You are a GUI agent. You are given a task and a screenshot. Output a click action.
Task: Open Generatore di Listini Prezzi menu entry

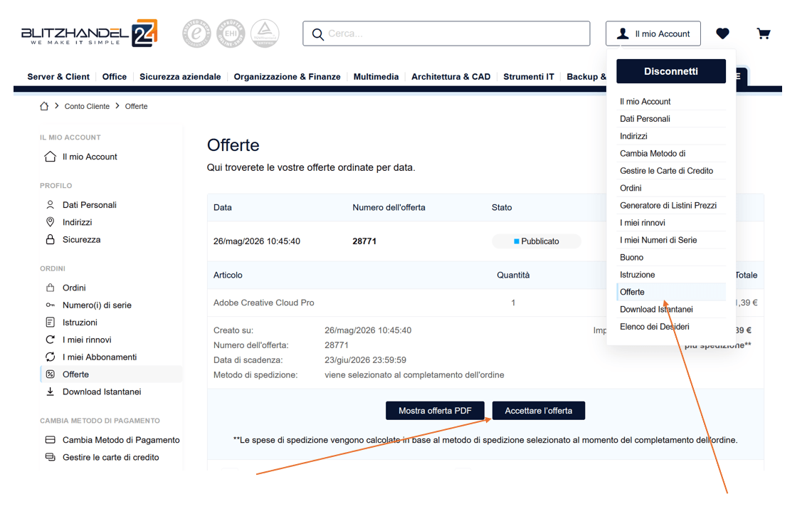(x=671, y=206)
